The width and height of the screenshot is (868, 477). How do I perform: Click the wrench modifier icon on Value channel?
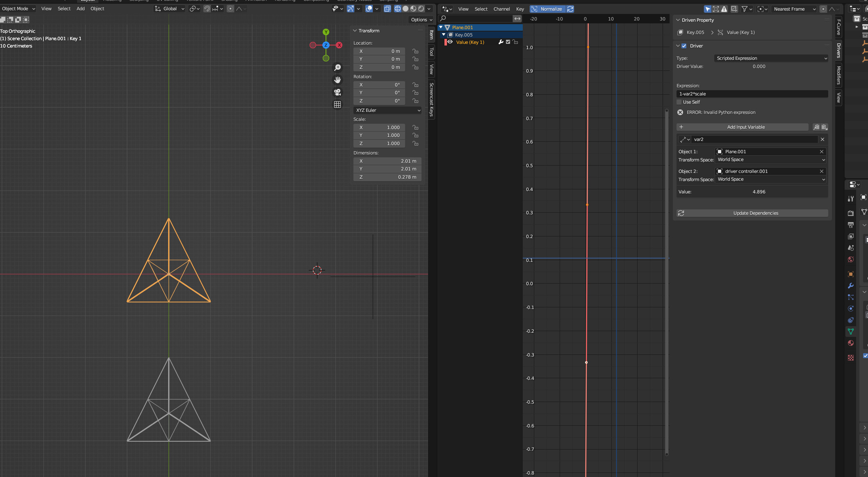[x=501, y=42]
